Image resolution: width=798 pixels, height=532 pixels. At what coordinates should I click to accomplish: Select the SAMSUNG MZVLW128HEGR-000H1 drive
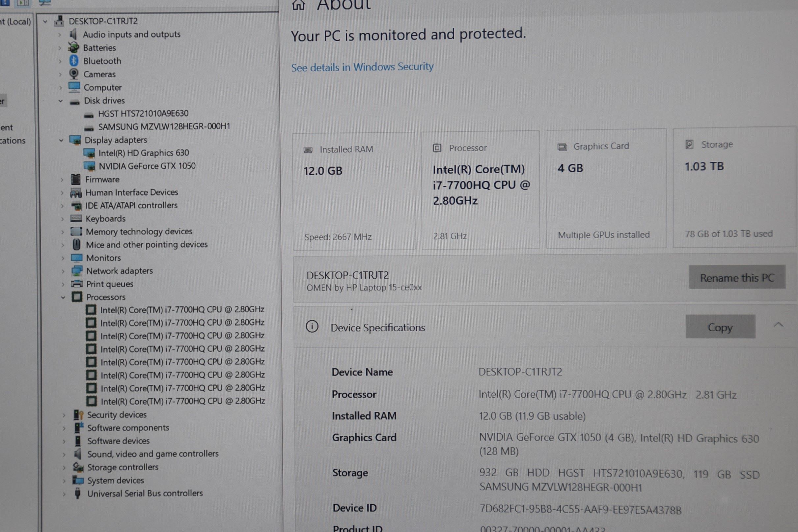pos(164,126)
